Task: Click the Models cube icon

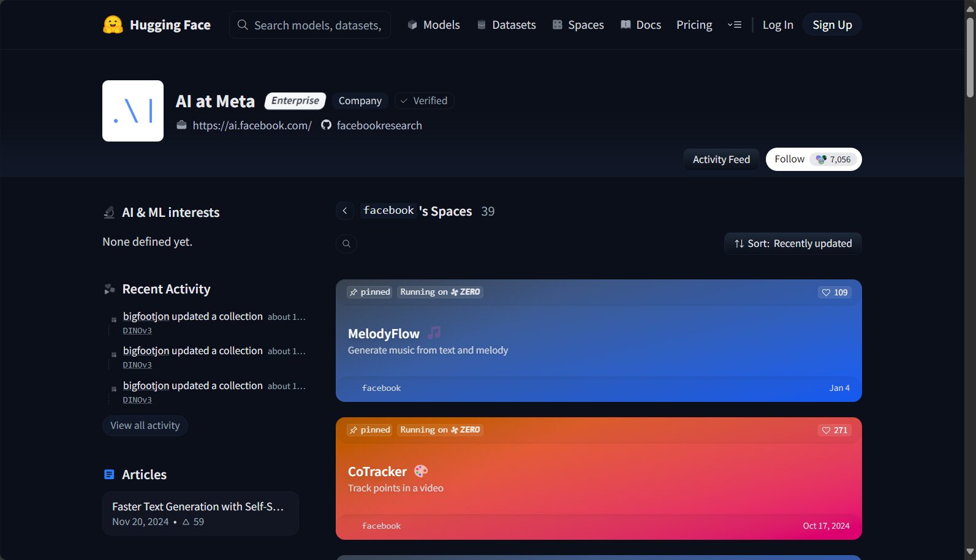Action: point(412,25)
